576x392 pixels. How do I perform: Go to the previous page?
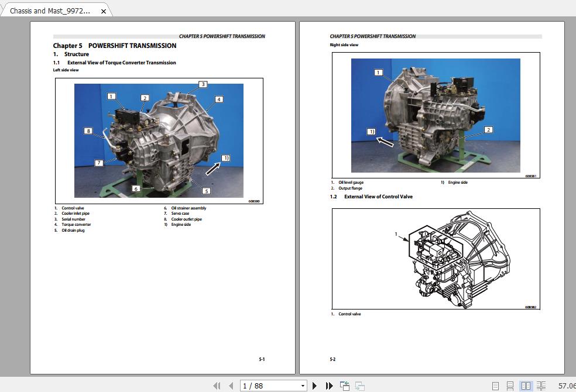[x=229, y=385]
